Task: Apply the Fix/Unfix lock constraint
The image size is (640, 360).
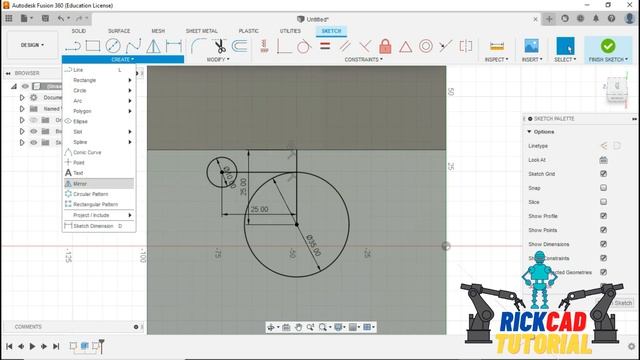Action: click(385, 46)
